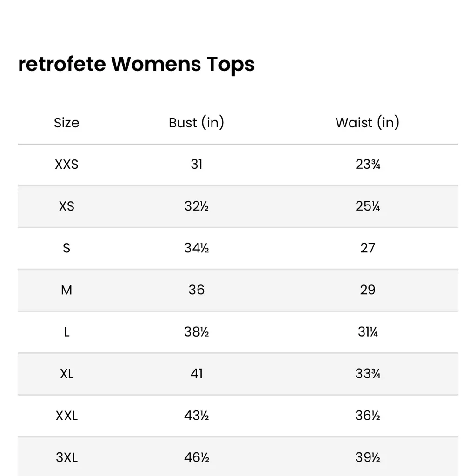476x476 pixels.
Task: Click the M size label
Action: click(x=66, y=290)
